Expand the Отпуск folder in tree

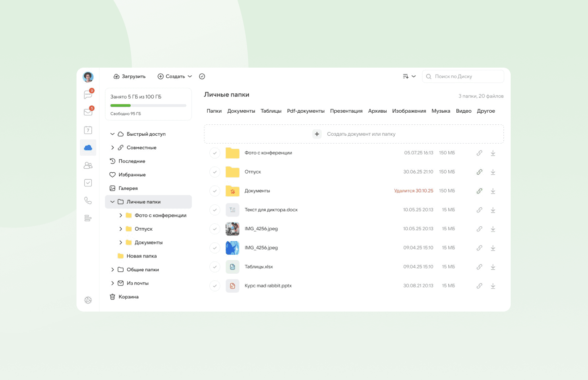(120, 229)
